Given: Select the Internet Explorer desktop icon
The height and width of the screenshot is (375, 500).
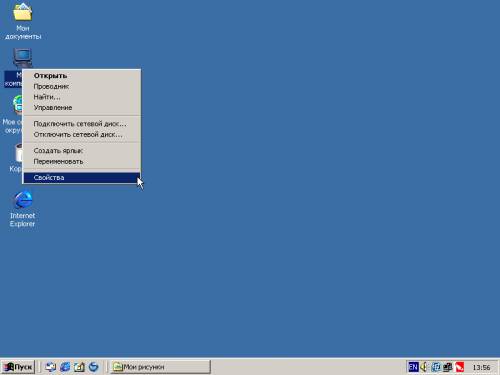Looking at the screenshot, I should tap(22, 209).
